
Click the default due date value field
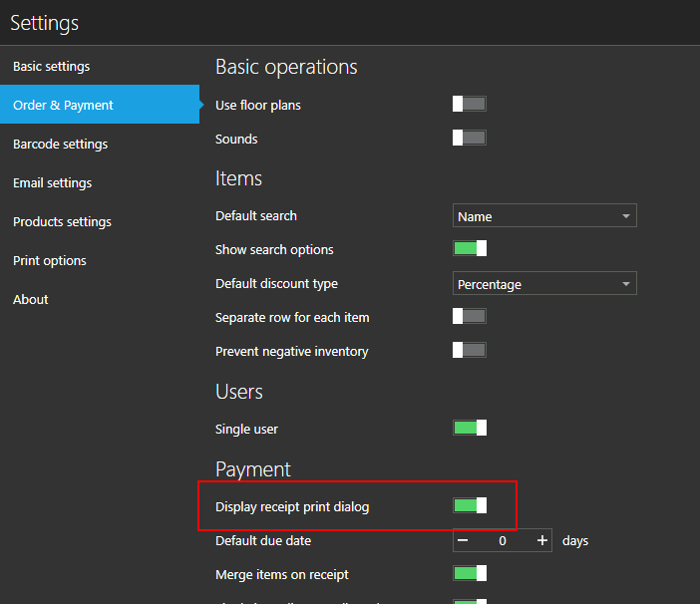(503, 540)
